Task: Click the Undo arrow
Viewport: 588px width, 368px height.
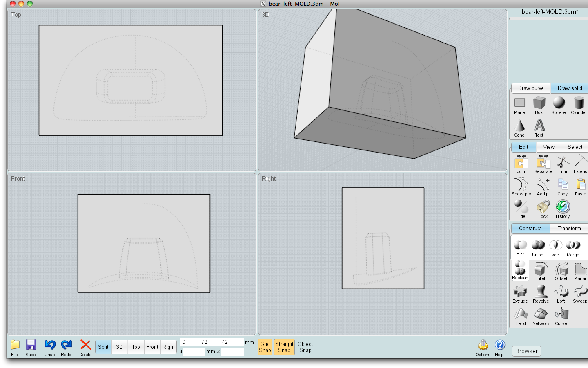Action: pos(50,348)
